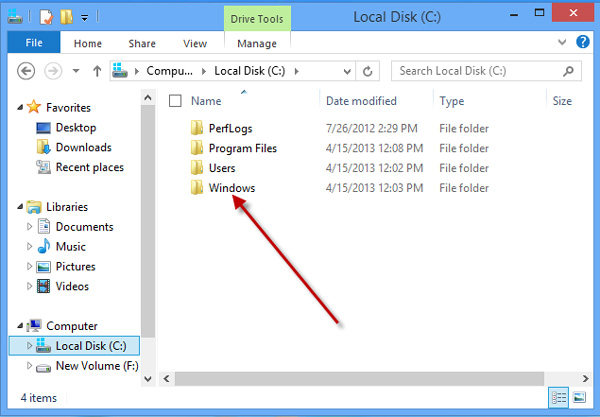
Task: Click the drive icon in address bar
Action: 120,71
